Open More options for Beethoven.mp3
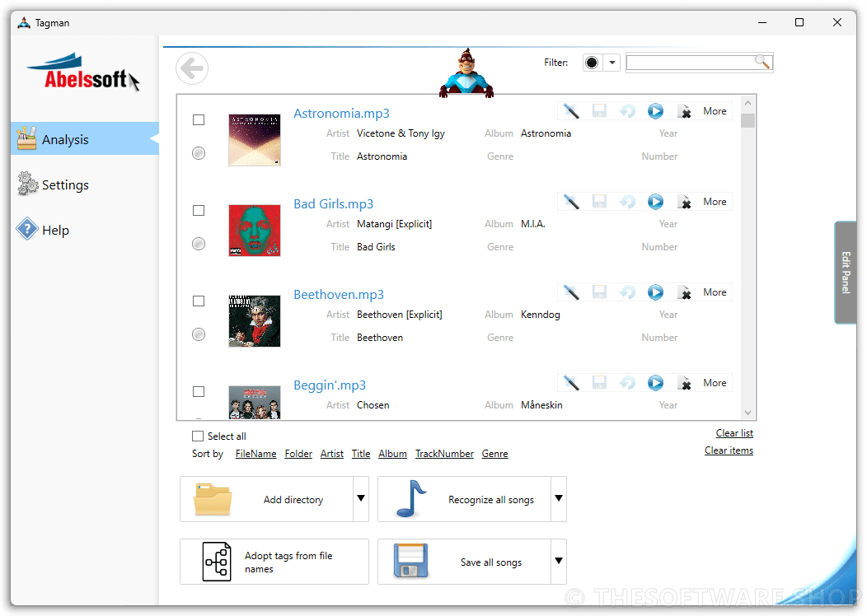 (715, 292)
